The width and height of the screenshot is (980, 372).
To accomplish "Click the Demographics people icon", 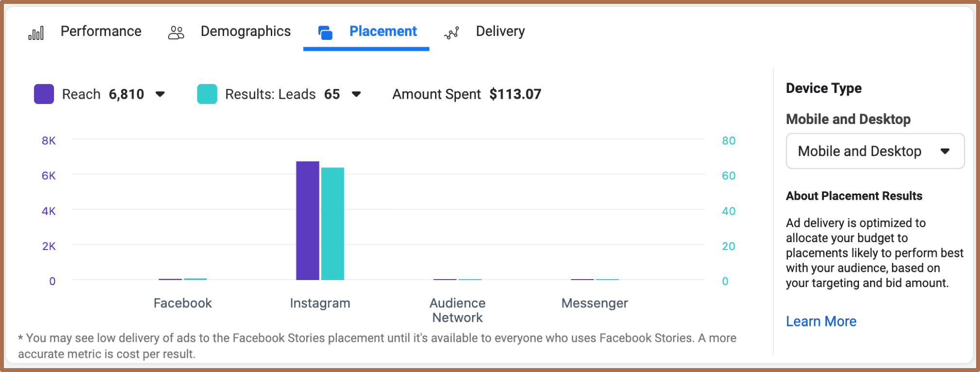I will coord(176,33).
